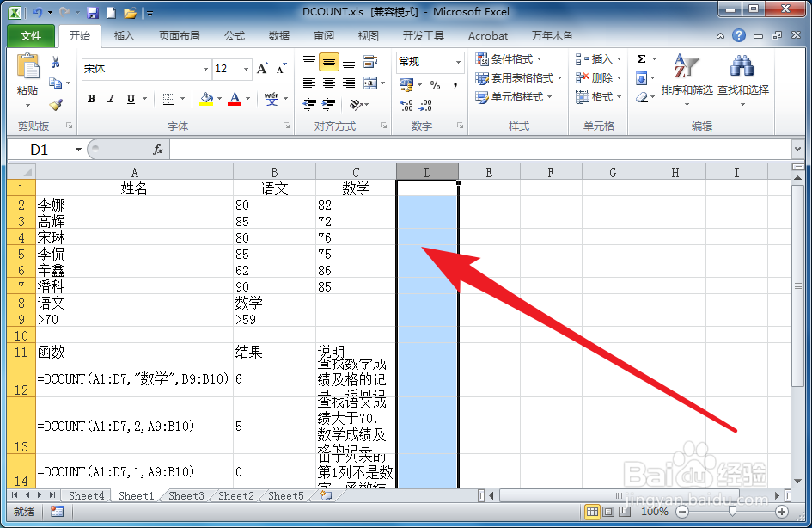The height and width of the screenshot is (528, 812).
Task: Click the Excel Help question mark
Action: [739, 35]
